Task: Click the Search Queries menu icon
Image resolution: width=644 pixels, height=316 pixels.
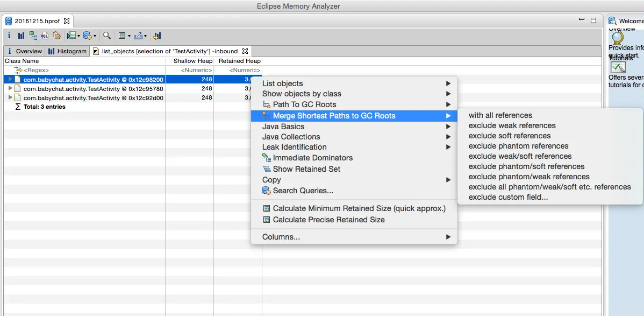Action: click(267, 191)
